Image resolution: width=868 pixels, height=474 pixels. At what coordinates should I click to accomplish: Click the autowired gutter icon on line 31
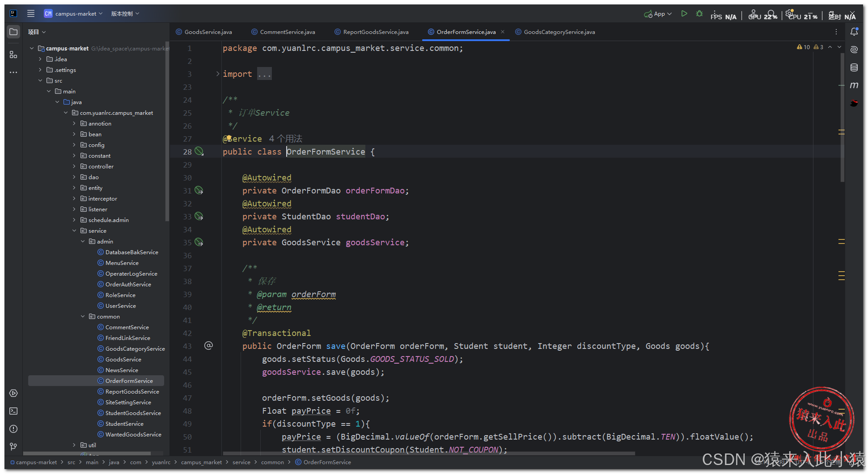pos(199,191)
